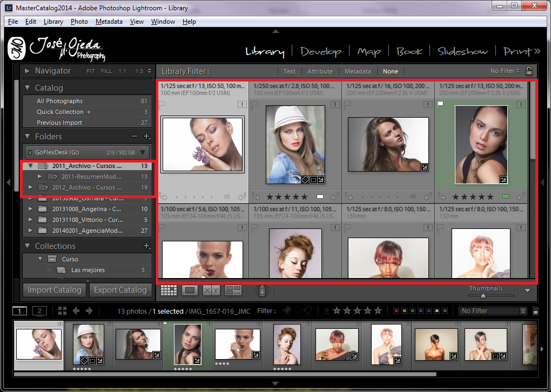Go back with the left arrow
This screenshot has height=392, width=551.
76,311
